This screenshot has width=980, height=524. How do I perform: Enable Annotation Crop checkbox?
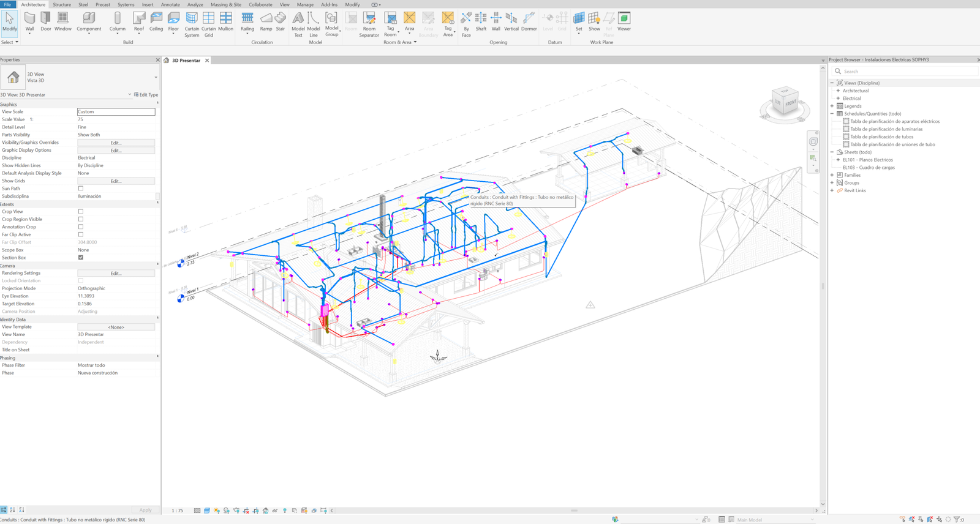tap(80, 227)
